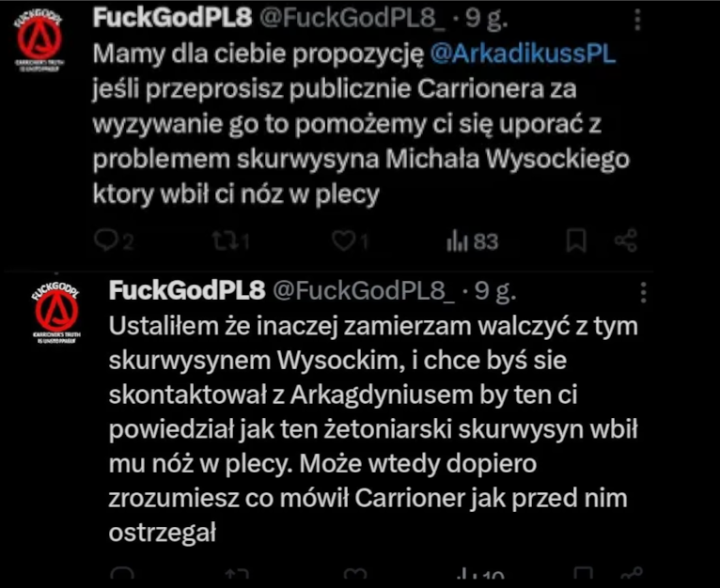Open FuckGodPL8 display name on second tweet
The image size is (720, 588).
pos(187,290)
